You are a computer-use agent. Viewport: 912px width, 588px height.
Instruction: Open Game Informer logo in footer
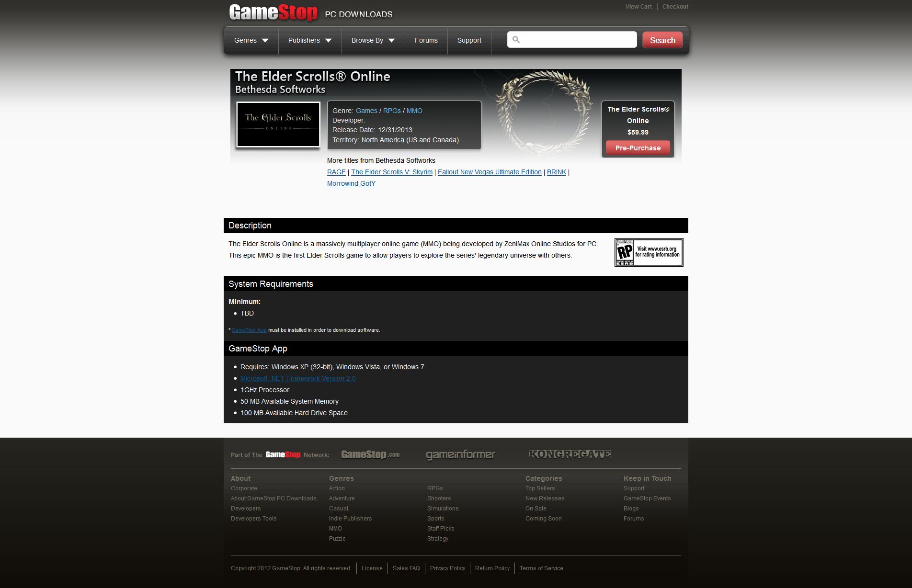[x=461, y=455]
